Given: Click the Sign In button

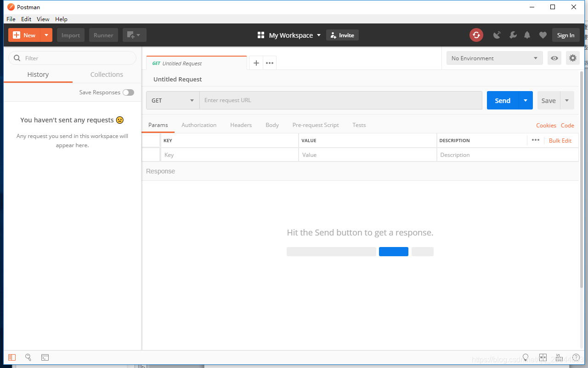Looking at the screenshot, I should click(565, 35).
